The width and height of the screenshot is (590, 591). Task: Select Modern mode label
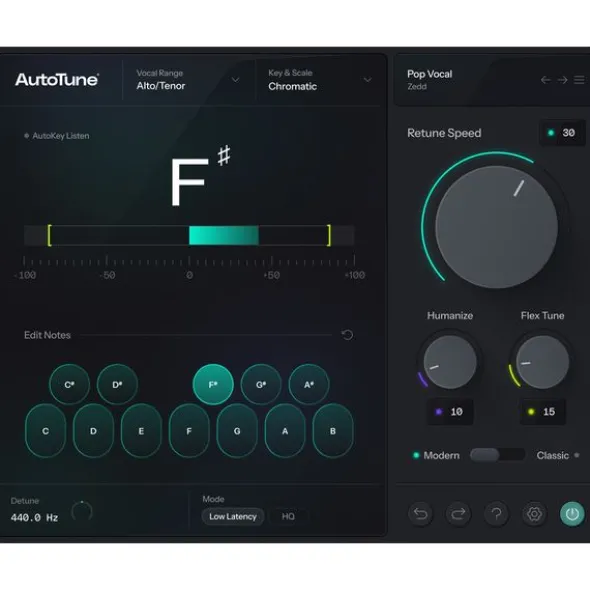pyautogui.click(x=441, y=455)
